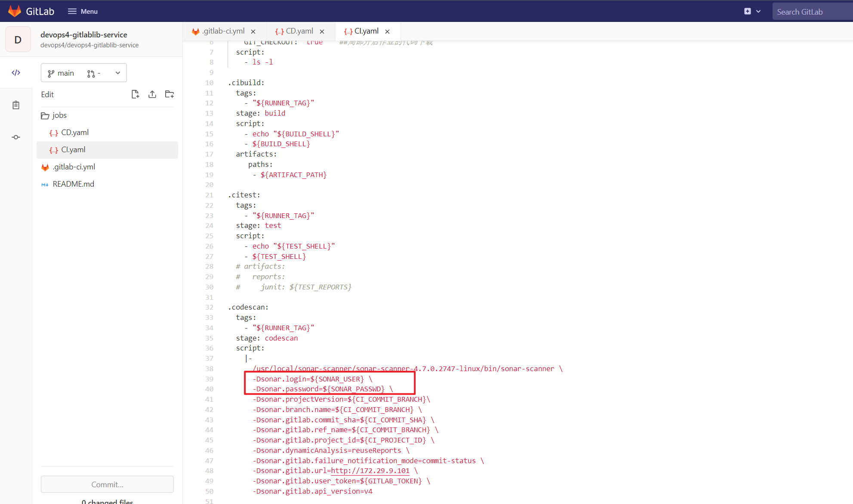Viewport: 853px width, 504px height.
Task: Click the GitLab fox logo
Action: click(x=15, y=11)
